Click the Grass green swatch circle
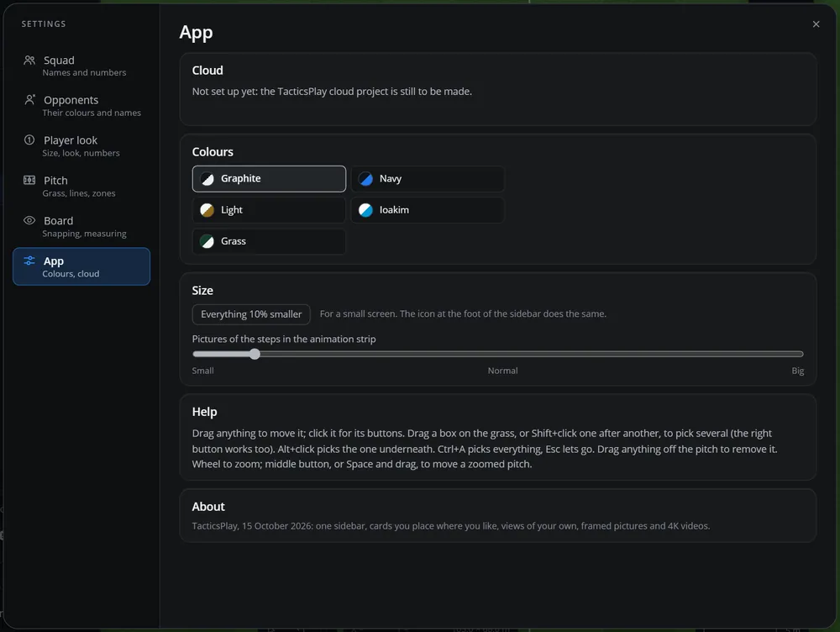Viewport: 840px width, 632px height. point(207,241)
